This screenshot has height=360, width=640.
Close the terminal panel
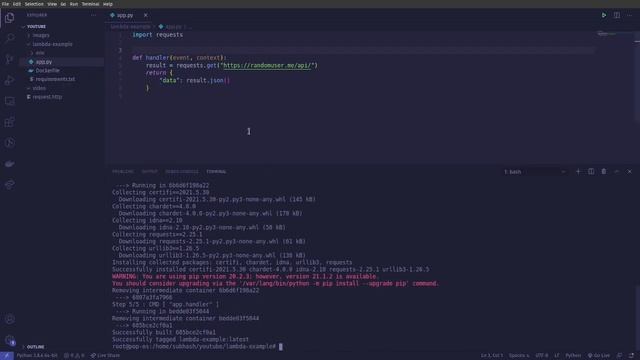pos(629,171)
